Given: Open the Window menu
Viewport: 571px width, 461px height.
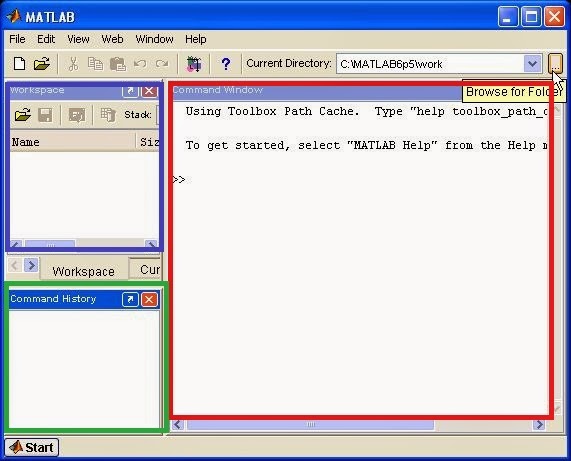Looking at the screenshot, I should tap(154, 39).
